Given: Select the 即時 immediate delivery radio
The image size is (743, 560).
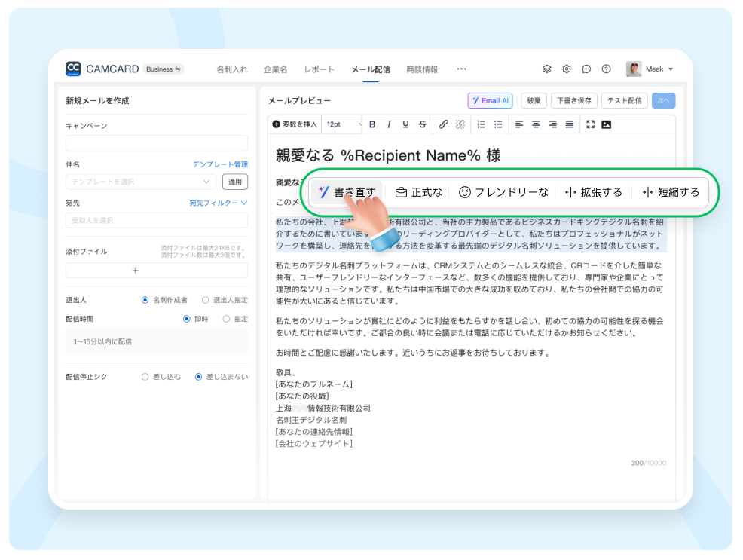Looking at the screenshot, I should click(187, 319).
